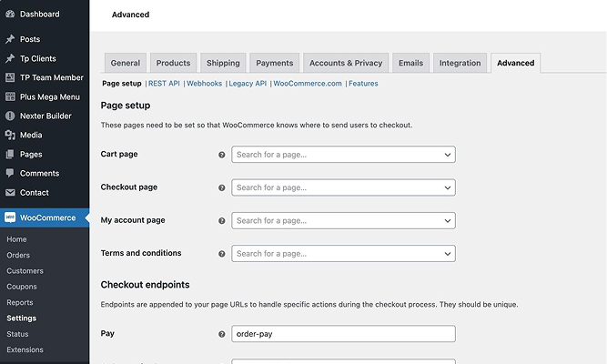The image size is (607, 364).
Task: Open Nexter Builder menu item
Action: 45,116
